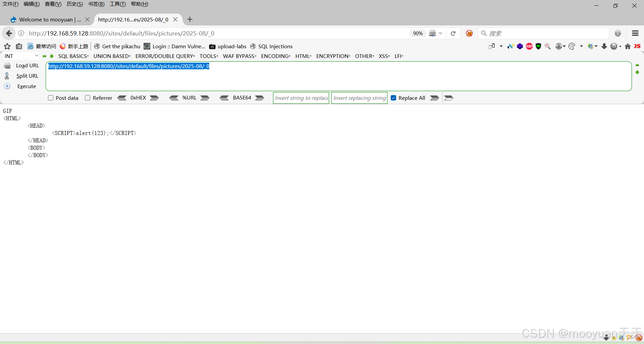Enable the Post data checkbox
The image size is (644, 344).
[x=51, y=98]
